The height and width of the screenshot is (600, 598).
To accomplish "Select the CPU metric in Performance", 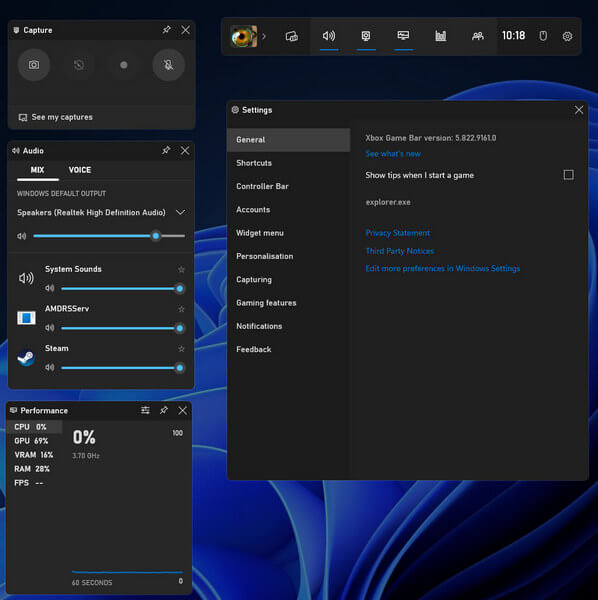I will point(34,427).
